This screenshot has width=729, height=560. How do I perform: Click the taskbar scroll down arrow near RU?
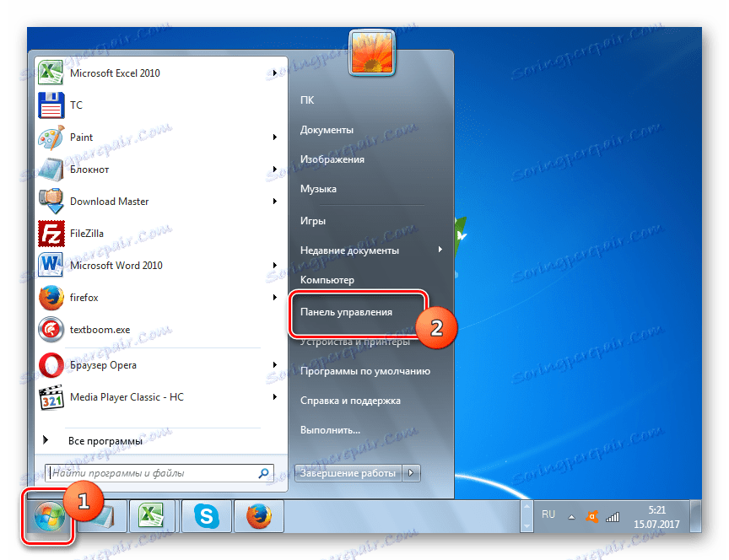[x=526, y=525]
